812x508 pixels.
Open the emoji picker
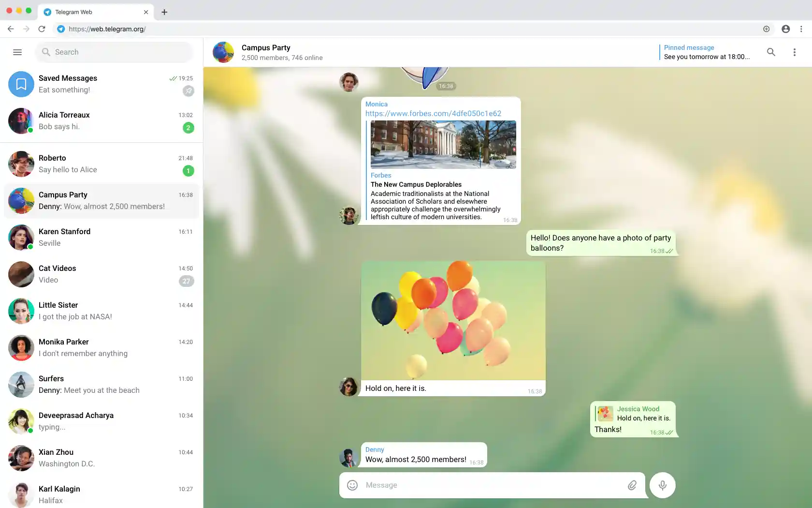[352, 485]
